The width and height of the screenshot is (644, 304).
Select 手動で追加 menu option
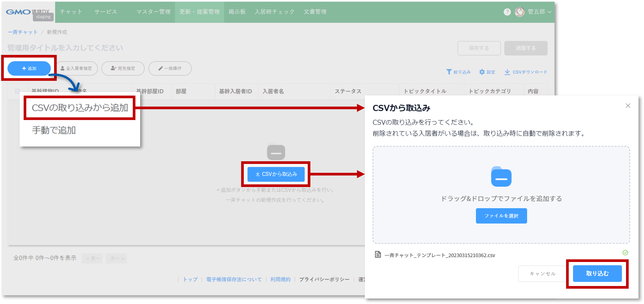pyautogui.click(x=54, y=130)
